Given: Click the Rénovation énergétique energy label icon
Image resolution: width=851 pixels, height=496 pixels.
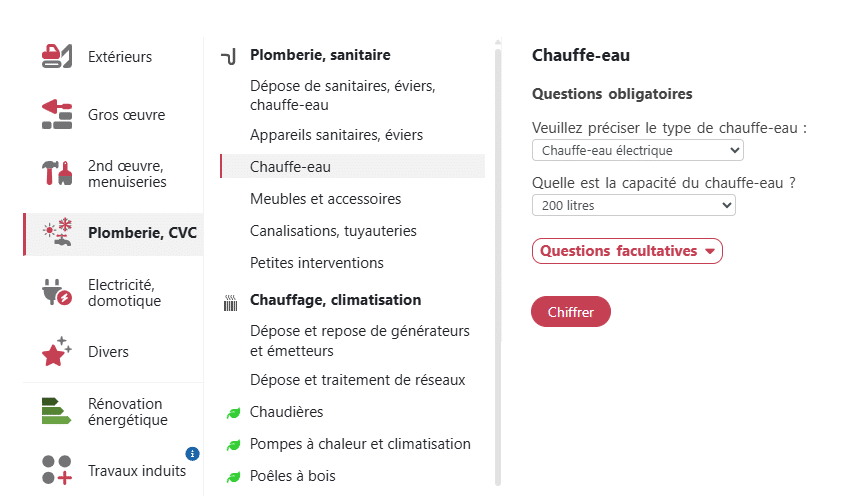Looking at the screenshot, I should click(x=57, y=412).
